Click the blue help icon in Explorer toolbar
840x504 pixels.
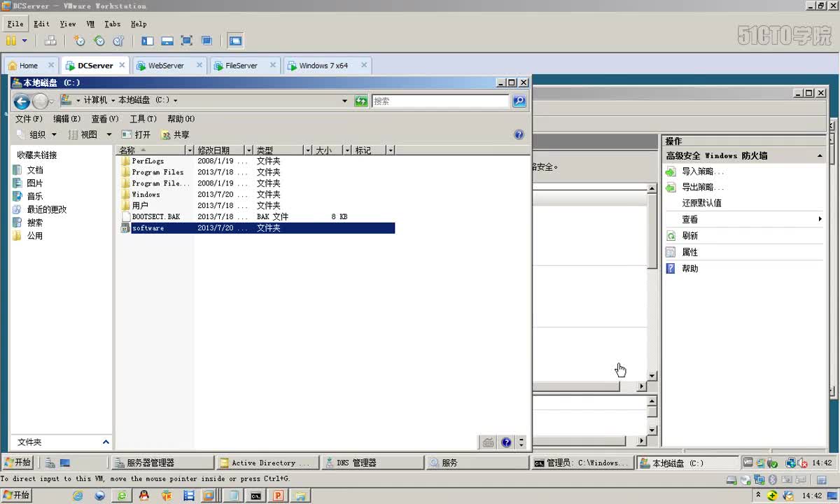(x=519, y=134)
